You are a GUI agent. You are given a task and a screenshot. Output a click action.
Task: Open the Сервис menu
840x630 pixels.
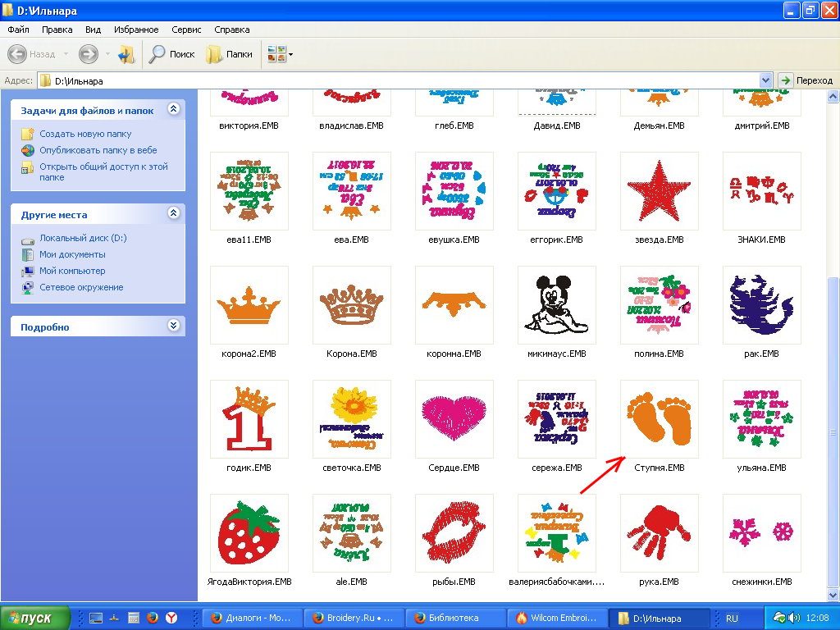(186, 30)
